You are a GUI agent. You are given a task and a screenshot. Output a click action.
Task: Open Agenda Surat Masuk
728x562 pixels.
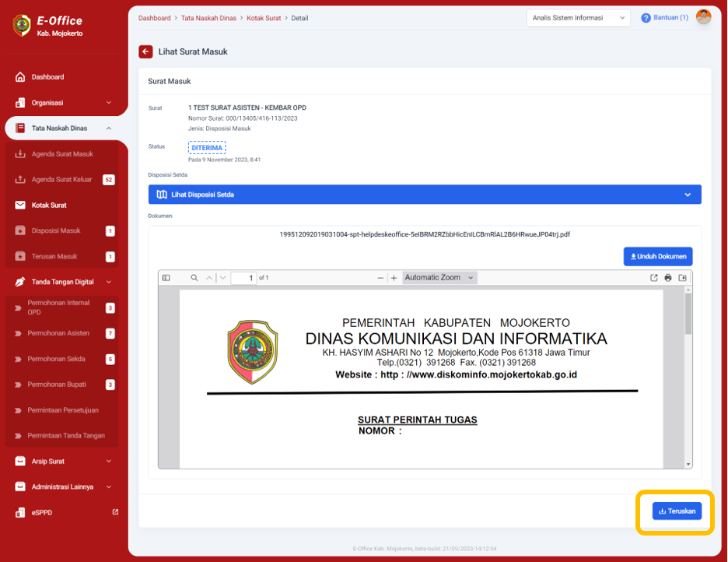tap(62, 154)
